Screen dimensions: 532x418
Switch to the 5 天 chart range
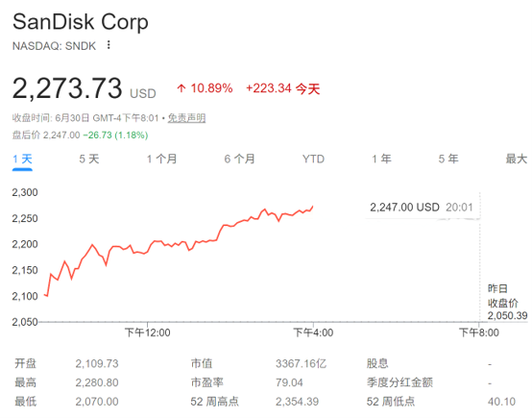click(x=89, y=159)
